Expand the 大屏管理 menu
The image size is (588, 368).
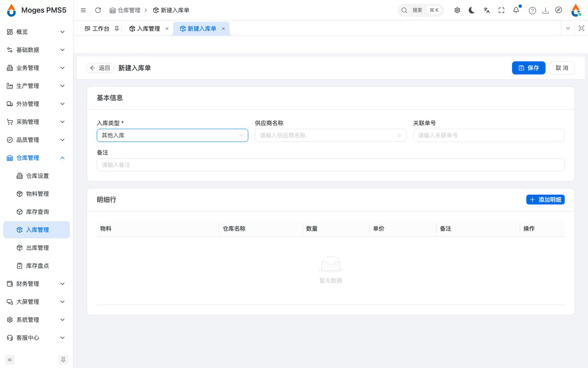pos(36,302)
